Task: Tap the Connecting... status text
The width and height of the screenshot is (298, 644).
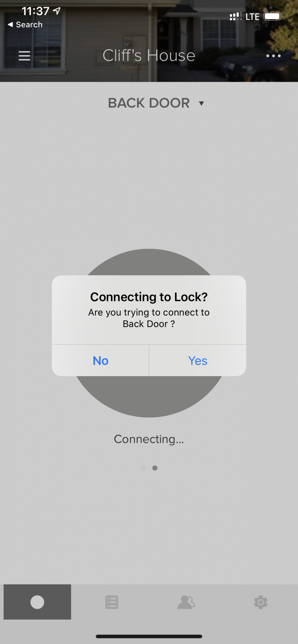Action: coord(149,439)
